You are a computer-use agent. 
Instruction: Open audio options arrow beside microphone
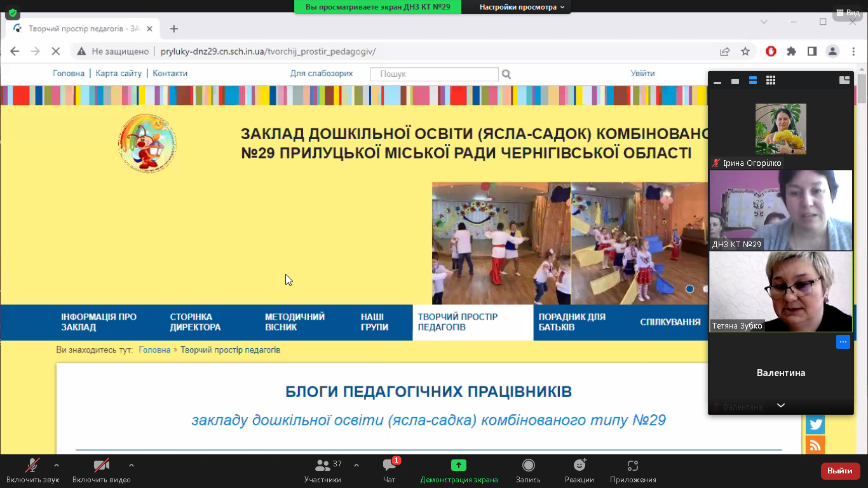click(56, 465)
